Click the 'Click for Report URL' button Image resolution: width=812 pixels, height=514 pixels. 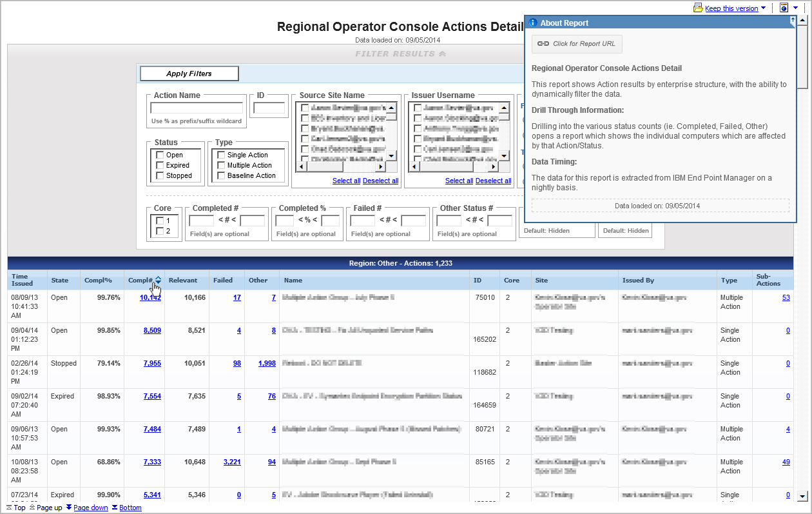point(577,44)
